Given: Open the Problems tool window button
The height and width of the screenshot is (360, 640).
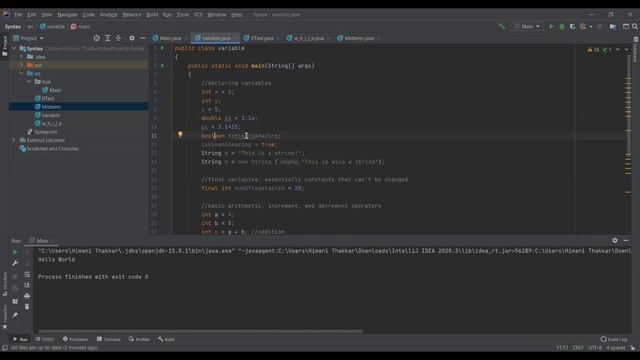Looking at the screenshot, I should [x=76, y=339].
